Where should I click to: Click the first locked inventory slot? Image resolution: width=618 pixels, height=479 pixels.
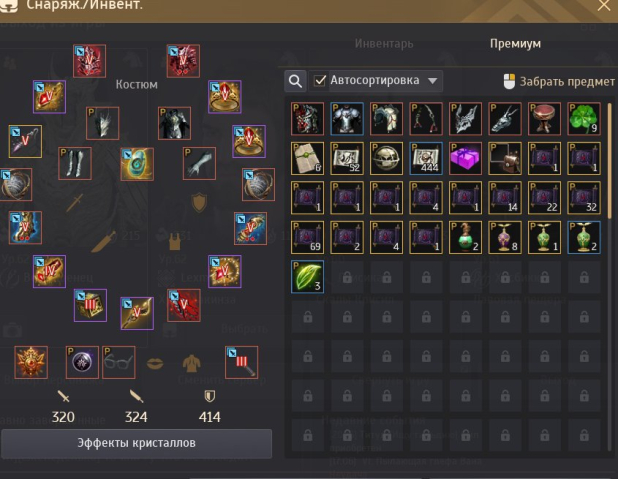pyautogui.click(x=347, y=278)
